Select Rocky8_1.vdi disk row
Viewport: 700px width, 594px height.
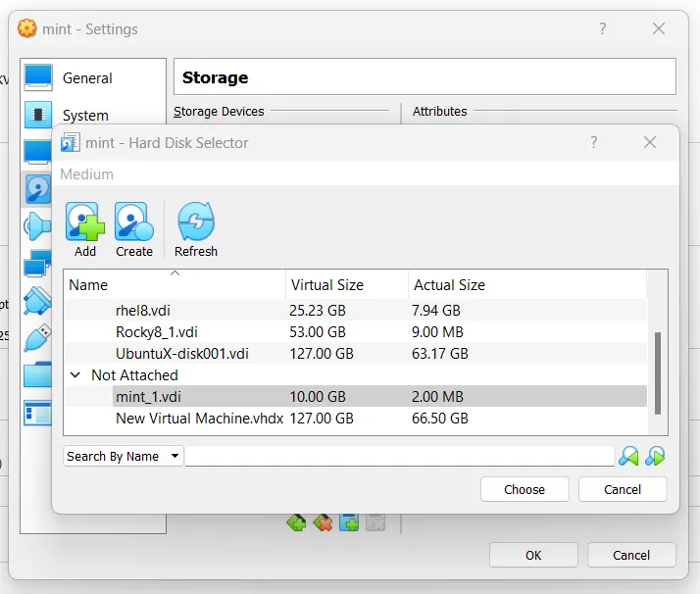[355, 331]
